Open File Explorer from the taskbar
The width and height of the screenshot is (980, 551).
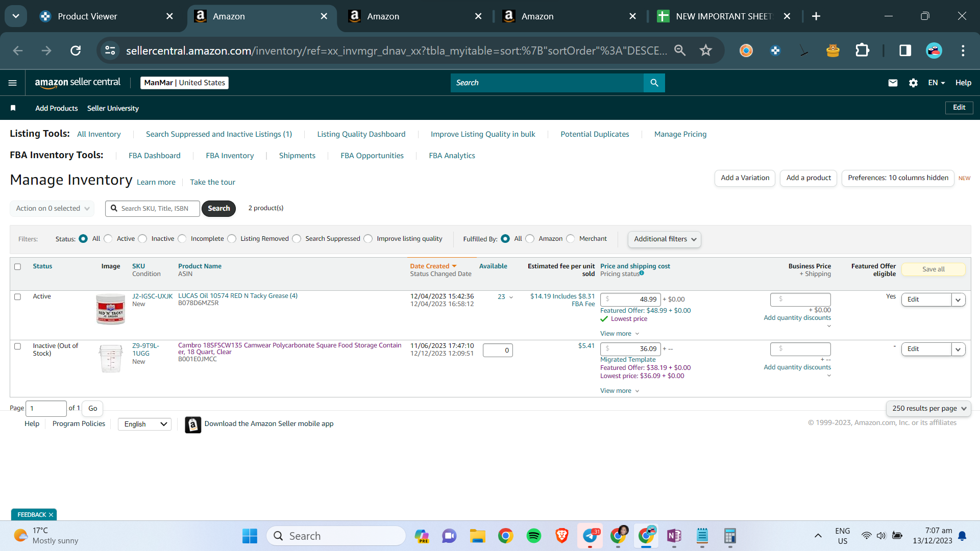(x=478, y=536)
